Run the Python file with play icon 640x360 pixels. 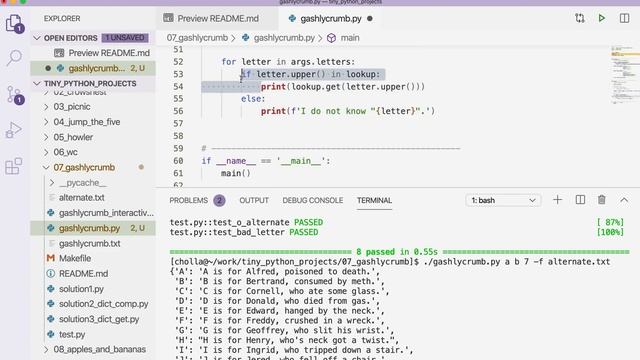[x=602, y=18]
